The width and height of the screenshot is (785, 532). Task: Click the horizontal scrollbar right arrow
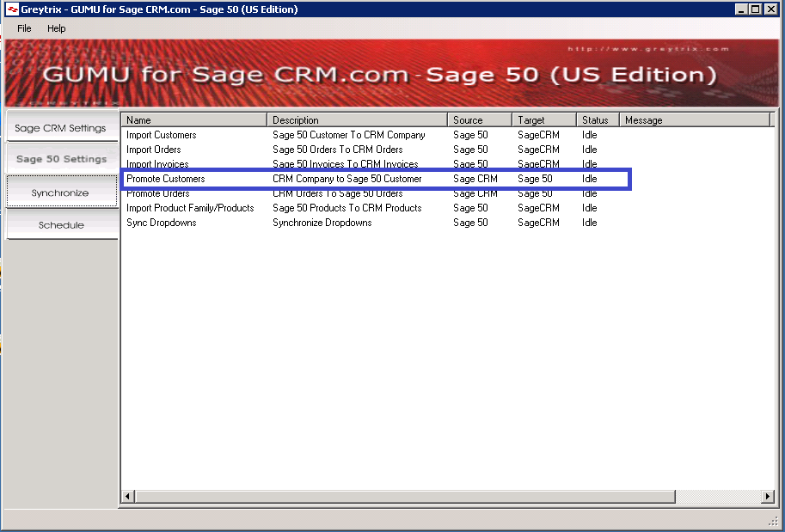(x=768, y=496)
